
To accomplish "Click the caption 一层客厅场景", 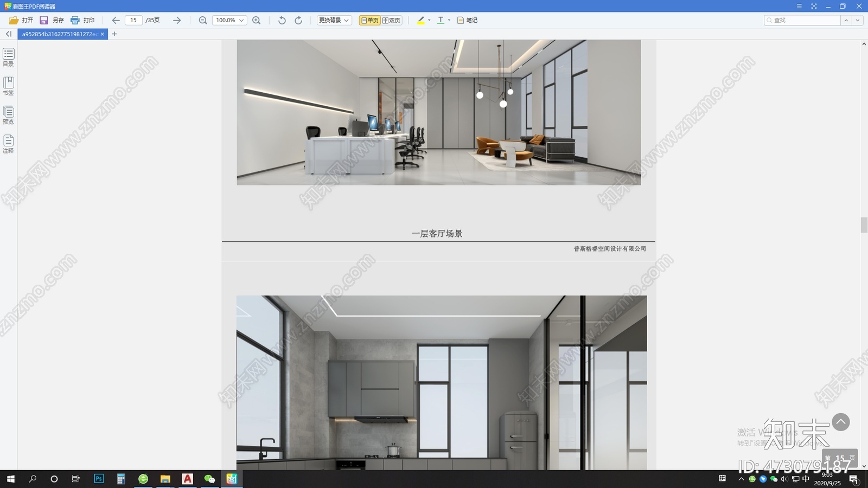I will tap(437, 234).
